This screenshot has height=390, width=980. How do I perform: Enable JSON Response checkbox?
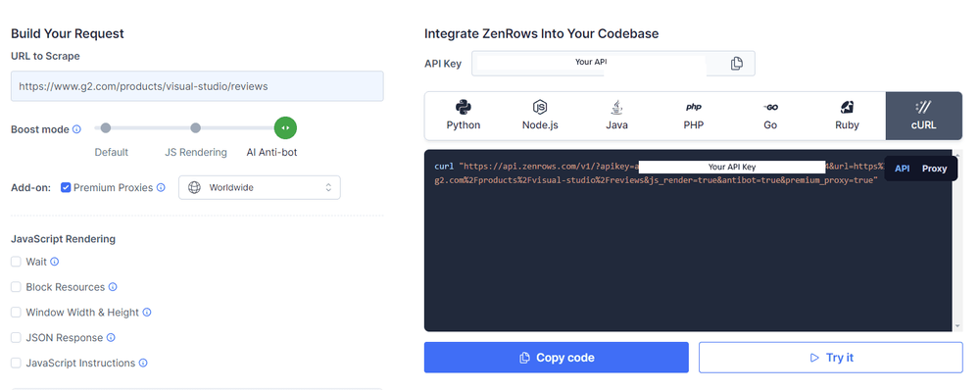16,337
